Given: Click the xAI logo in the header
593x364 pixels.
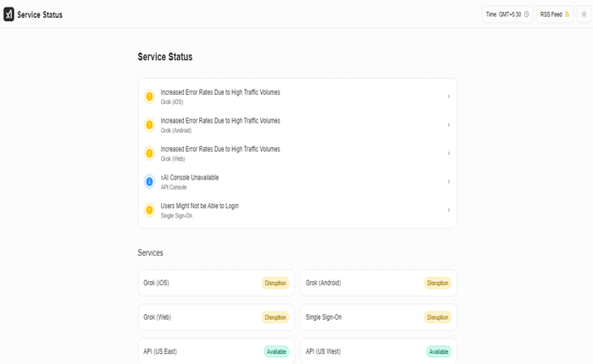Looking at the screenshot, I should point(8,14).
